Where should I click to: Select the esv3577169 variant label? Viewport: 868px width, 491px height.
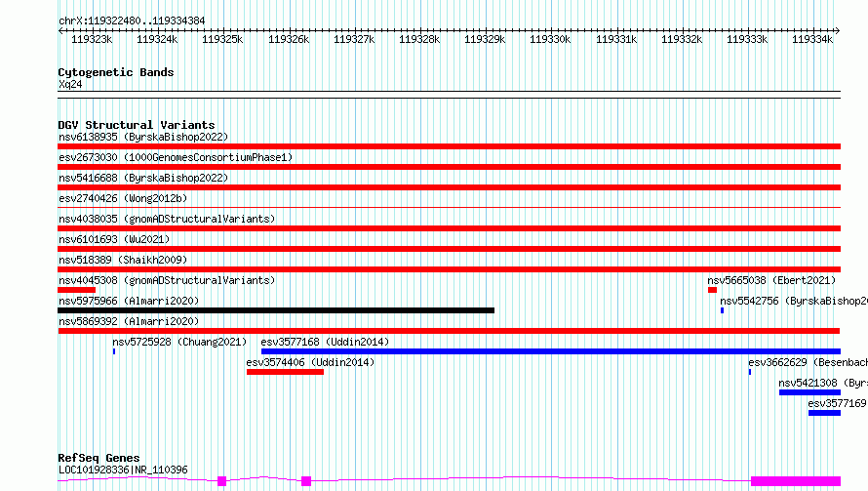click(838, 403)
